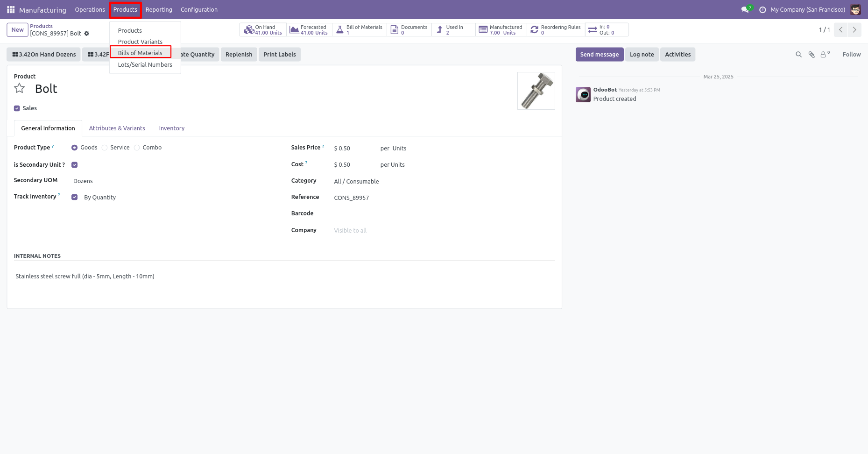The image size is (868, 454).
Task: Switch to the General Information tab
Action: tap(48, 128)
